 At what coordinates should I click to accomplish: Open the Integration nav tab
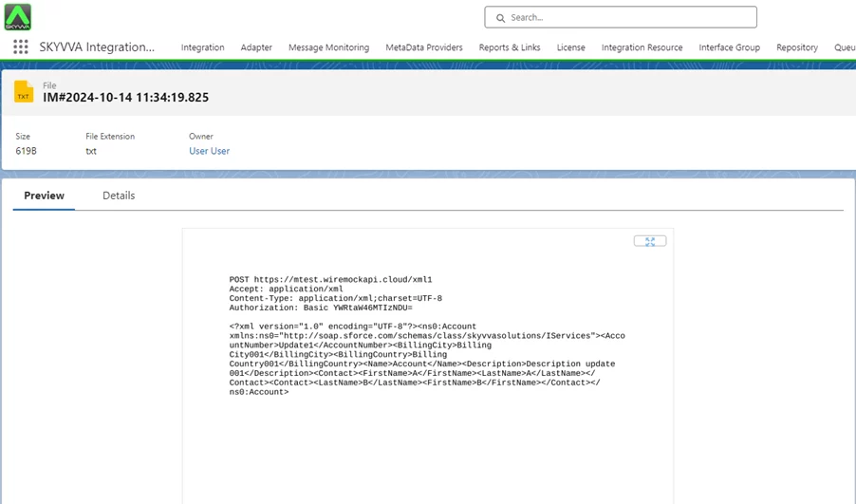point(202,47)
